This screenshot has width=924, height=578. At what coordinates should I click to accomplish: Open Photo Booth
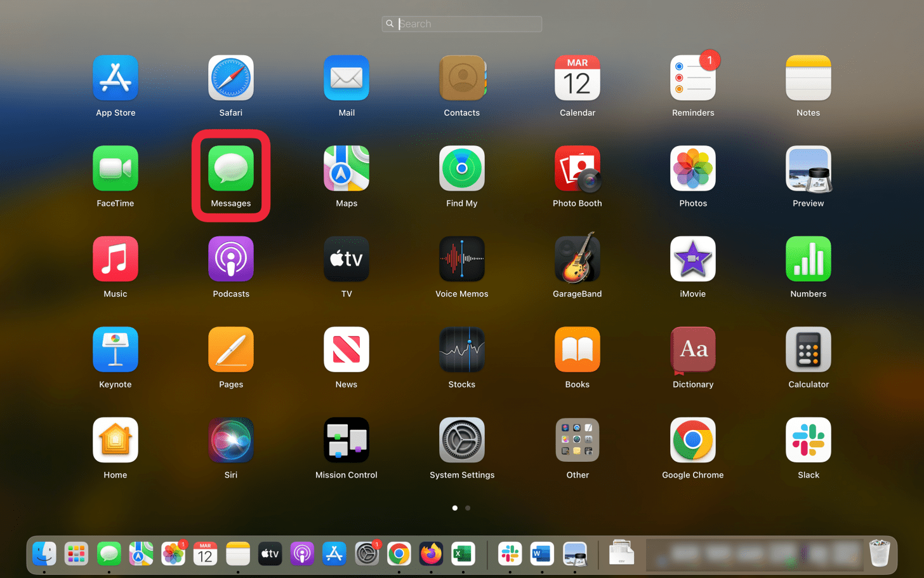(577, 168)
